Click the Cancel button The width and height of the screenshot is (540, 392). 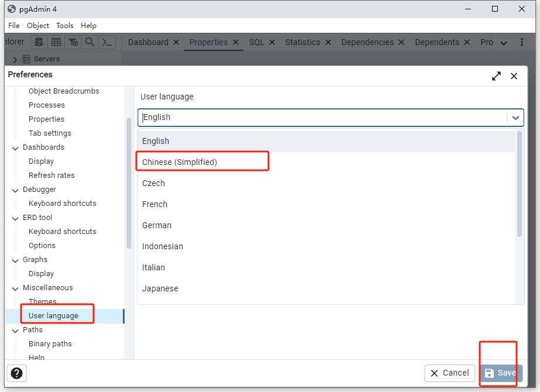click(x=450, y=373)
